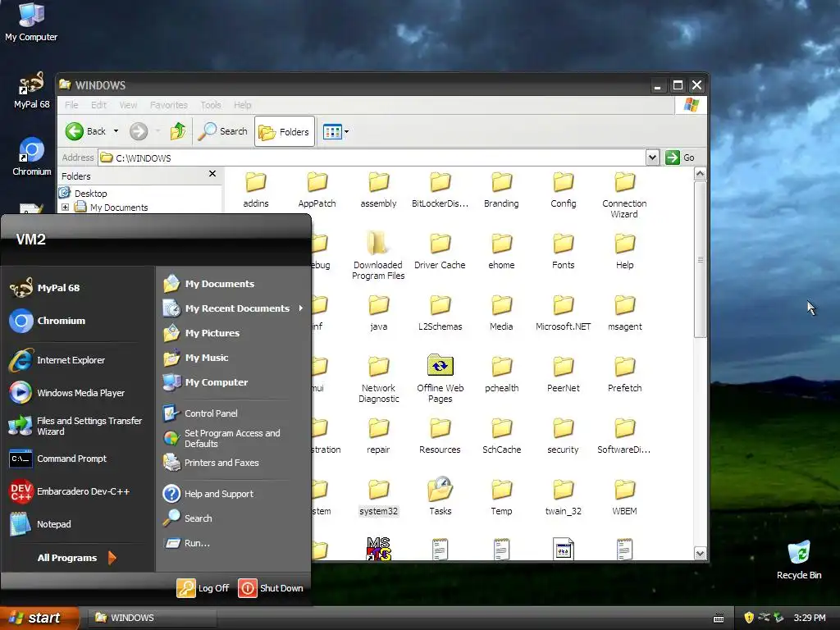Click the file list scroll up arrow
Screen dimensions: 840x630
[700, 174]
